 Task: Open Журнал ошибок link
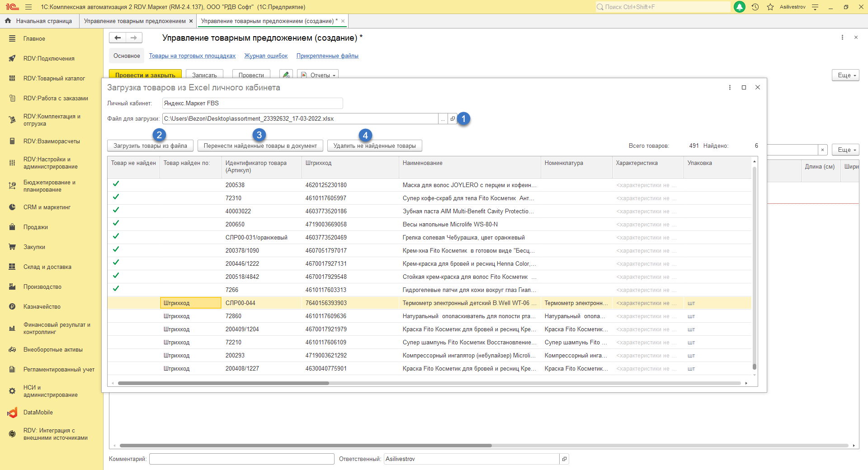pos(266,56)
